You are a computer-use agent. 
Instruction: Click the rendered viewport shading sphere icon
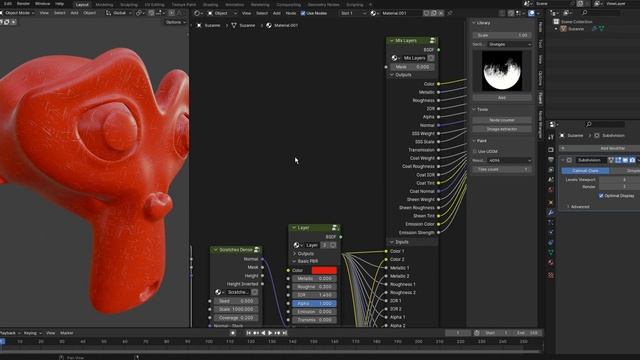tap(531, 13)
